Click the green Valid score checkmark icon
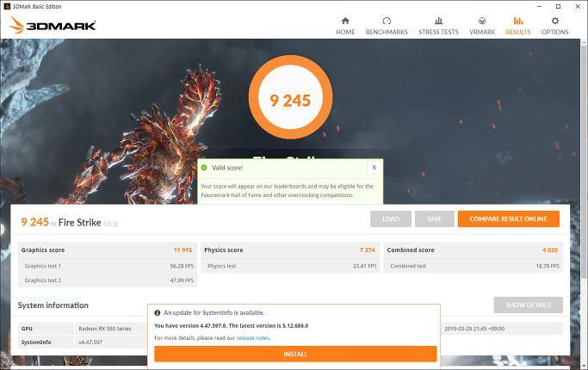 [204, 168]
